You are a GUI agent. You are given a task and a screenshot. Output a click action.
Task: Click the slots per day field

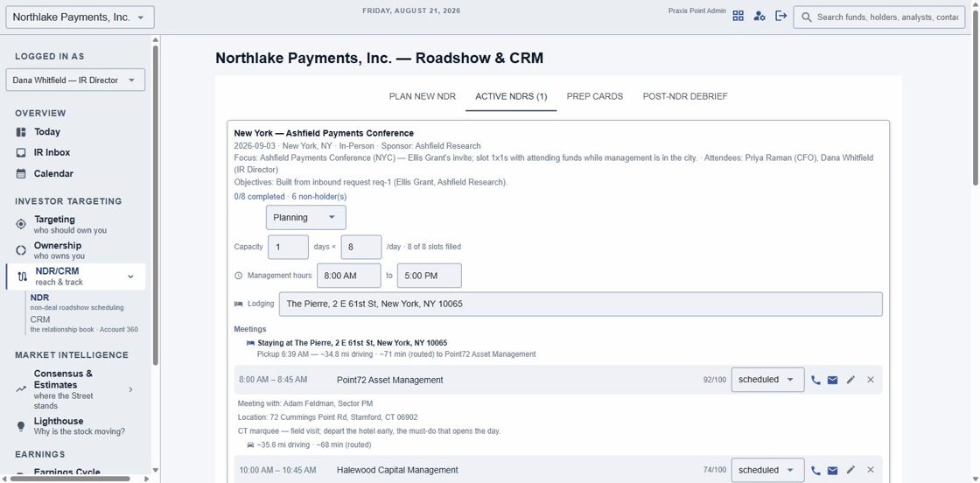click(x=361, y=247)
